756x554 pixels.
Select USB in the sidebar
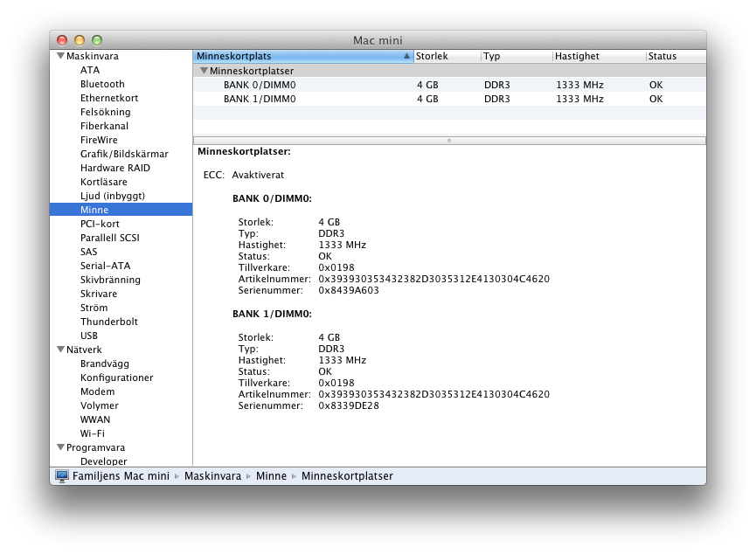pyautogui.click(x=89, y=336)
